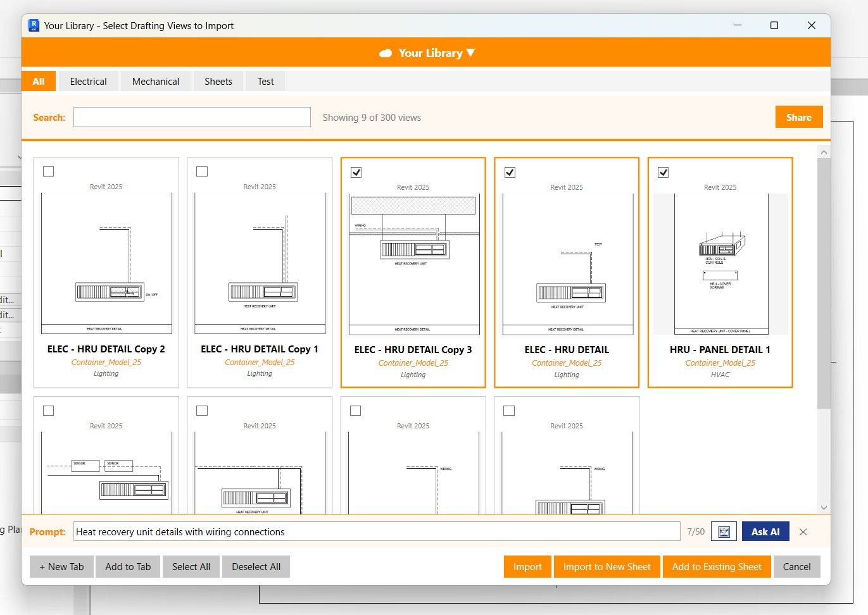The height and width of the screenshot is (615, 868).
Task: Switch to the All tab
Action: [39, 81]
